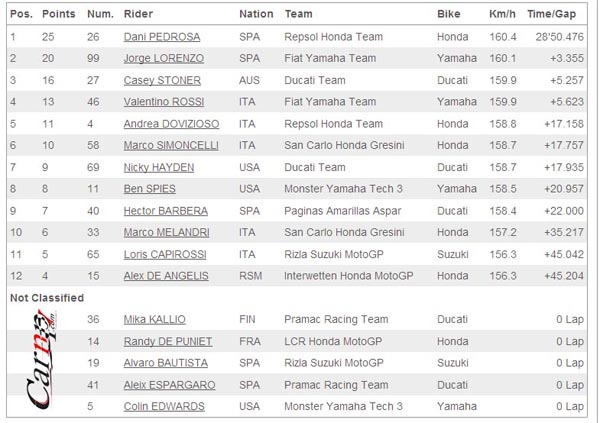Viewport: 600px width, 423px height.
Task: Select Andrea DOVIZIOSO link
Action: pyautogui.click(x=171, y=124)
